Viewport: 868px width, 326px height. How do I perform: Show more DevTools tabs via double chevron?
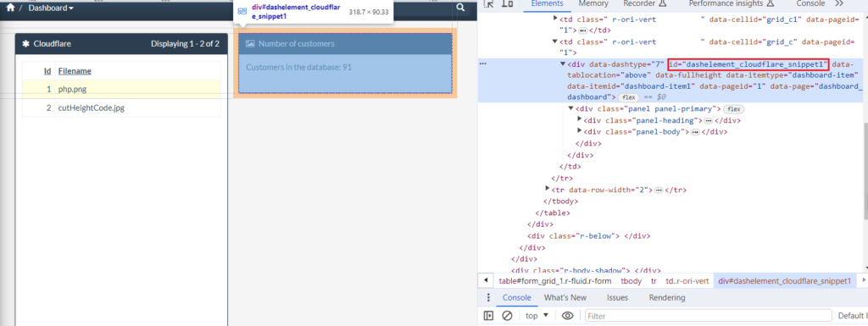(838, 4)
